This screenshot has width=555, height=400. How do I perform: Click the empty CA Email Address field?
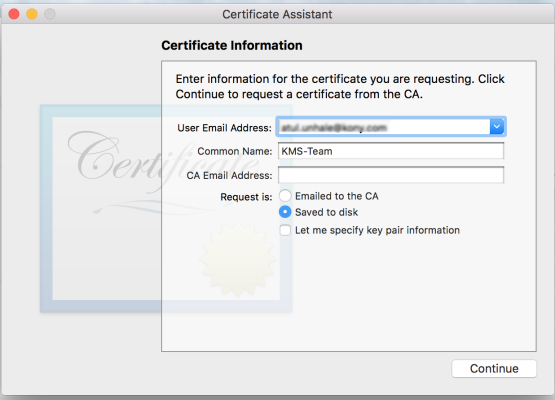(x=391, y=175)
